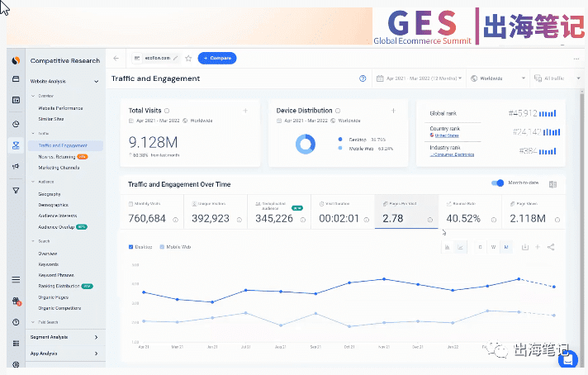This screenshot has height=375, width=588.
Task: Add Device Distribution card with plus icon
Action: [393, 111]
